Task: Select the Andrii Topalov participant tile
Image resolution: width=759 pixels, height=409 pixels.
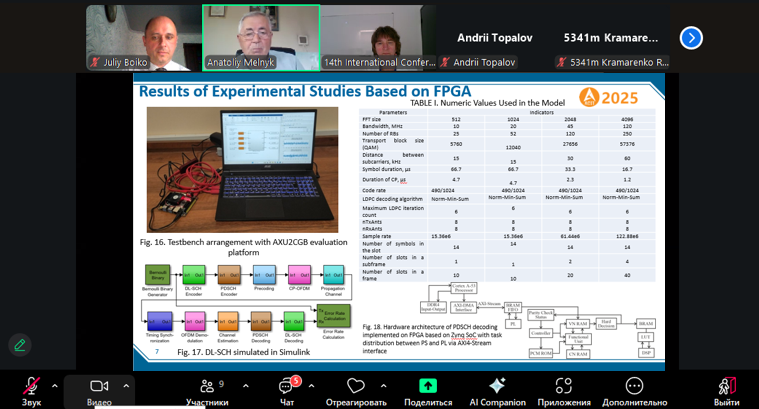Action: 493,38
